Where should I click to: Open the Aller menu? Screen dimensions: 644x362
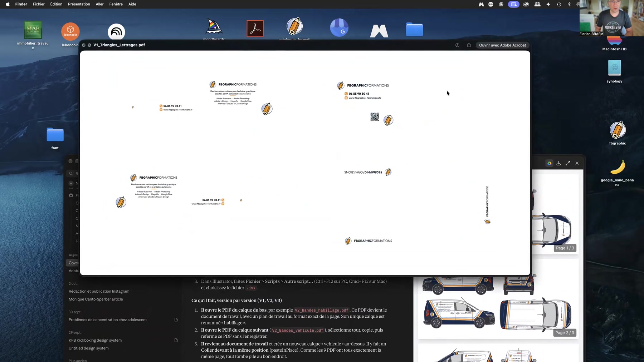pyautogui.click(x=99, y=4)
